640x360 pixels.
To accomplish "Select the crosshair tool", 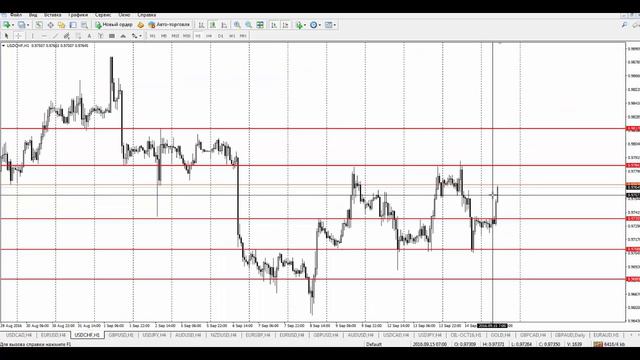I will [18, 36].
